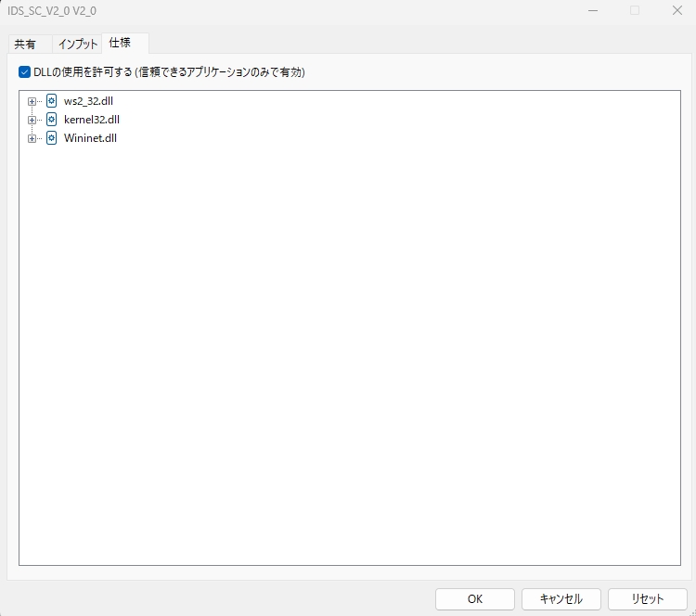Switch to the 共有 tab
Viewport: 696px width, 616px height.
[30, 44]
